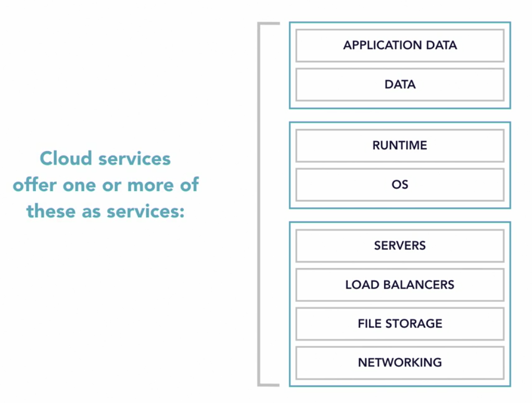Select the DATA layer box
The width and height of the screenshot is (532, 403).
[400, 84]
